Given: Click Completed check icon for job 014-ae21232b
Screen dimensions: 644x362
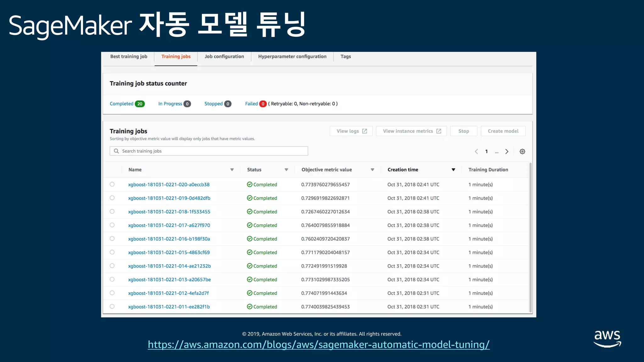Looking at the screenshot, I should [249, 266].
